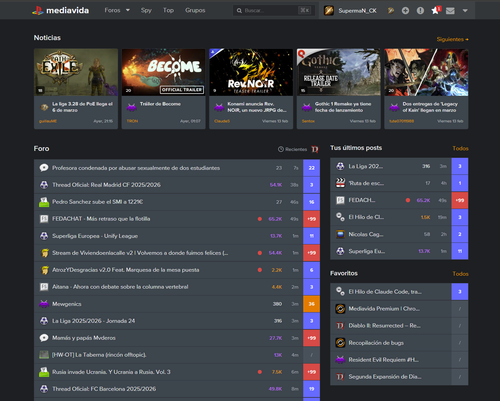Open the Become trailer thumbnail
The height and width of the screenshot is (401, 500).
[163, 72]
